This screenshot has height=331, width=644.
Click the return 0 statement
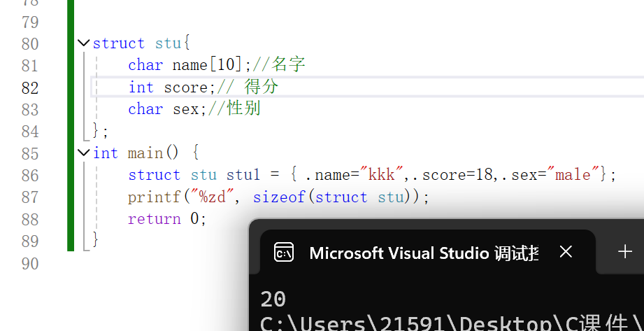pyautogui.click(x=167, y=218)
